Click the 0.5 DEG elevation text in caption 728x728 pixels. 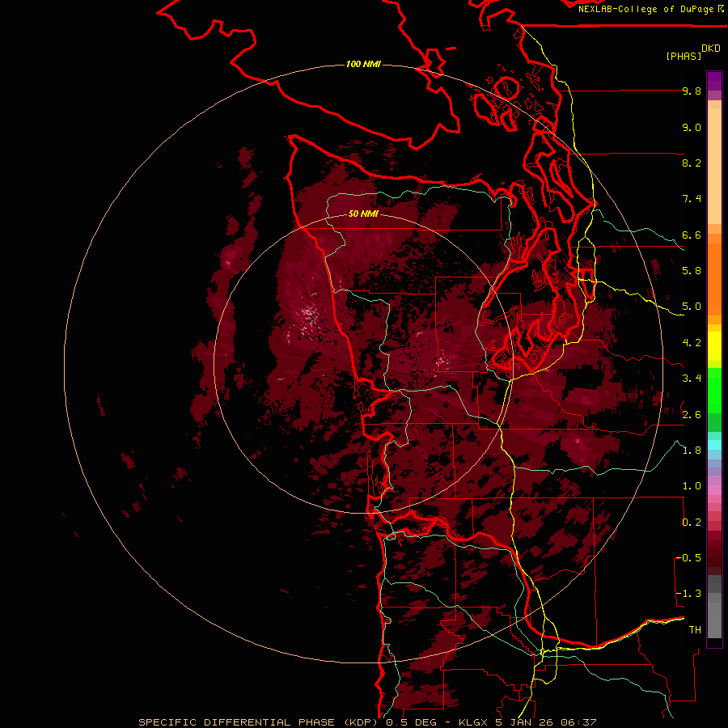[410, 722]
